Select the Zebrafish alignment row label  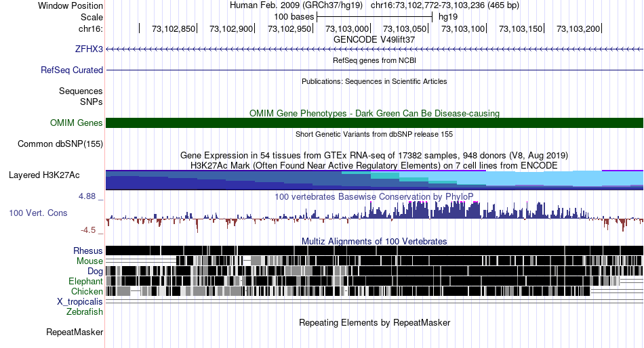point(85,312)
